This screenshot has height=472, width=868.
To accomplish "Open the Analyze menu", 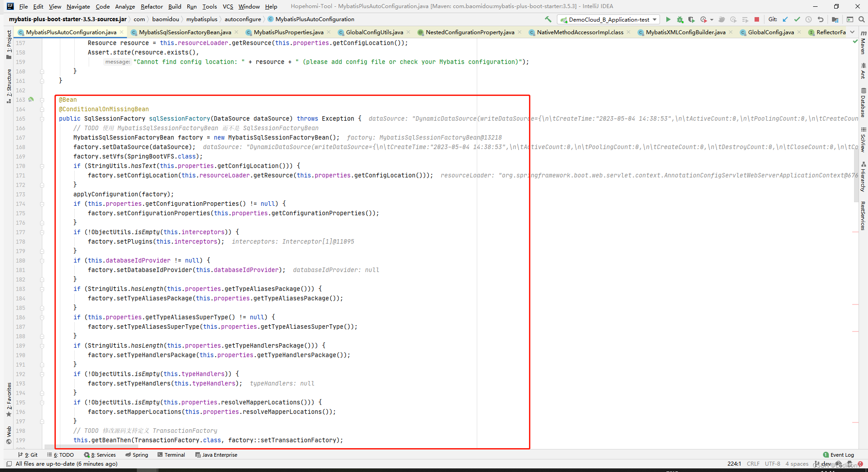I will coord(125,6).
